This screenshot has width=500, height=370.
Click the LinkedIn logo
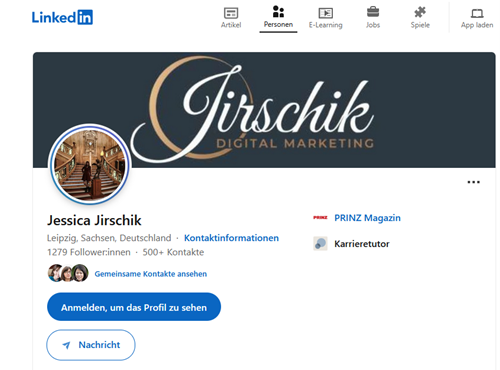[x=62, y=17]
